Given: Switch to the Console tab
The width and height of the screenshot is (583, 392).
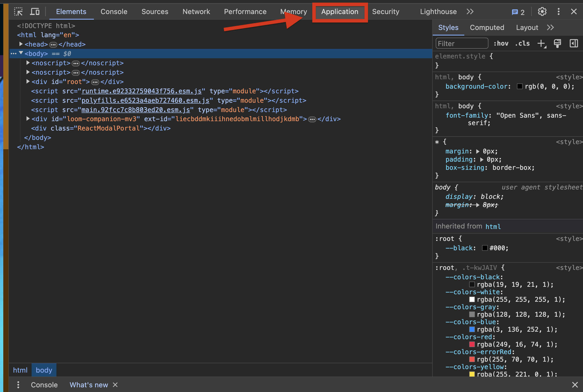Looking at the screenshot, I should 114,11.
